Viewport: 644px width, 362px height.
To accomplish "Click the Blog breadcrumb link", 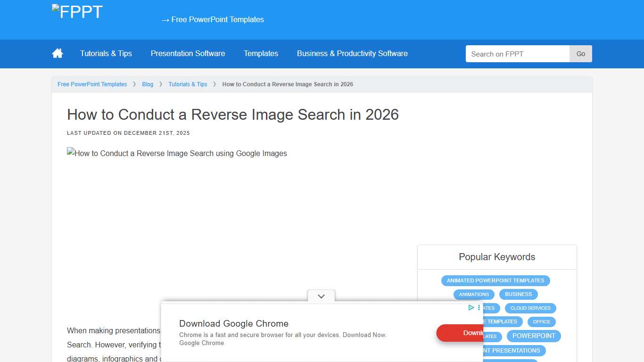I will coord(148,84).
